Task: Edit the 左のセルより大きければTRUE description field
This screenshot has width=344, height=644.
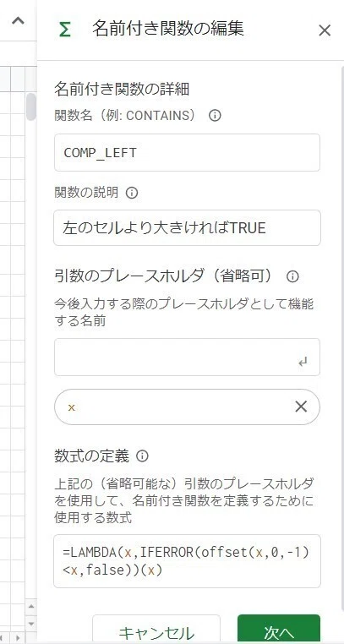Action: click(187, 227)
